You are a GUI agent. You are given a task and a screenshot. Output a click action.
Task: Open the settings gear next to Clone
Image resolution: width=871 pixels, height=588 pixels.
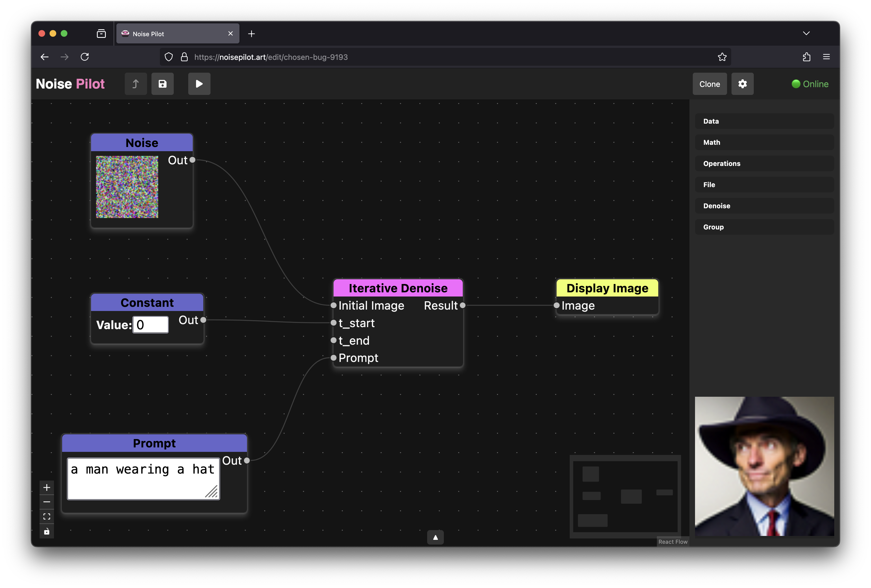[x=742, y=84]
